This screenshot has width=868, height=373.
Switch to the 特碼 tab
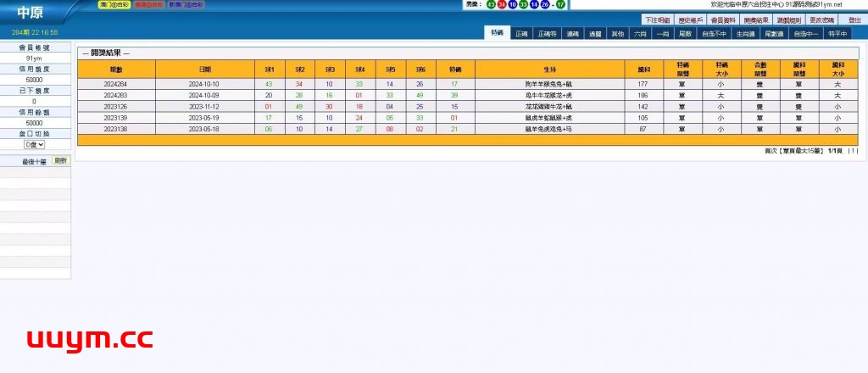click(x=497, y=34)
